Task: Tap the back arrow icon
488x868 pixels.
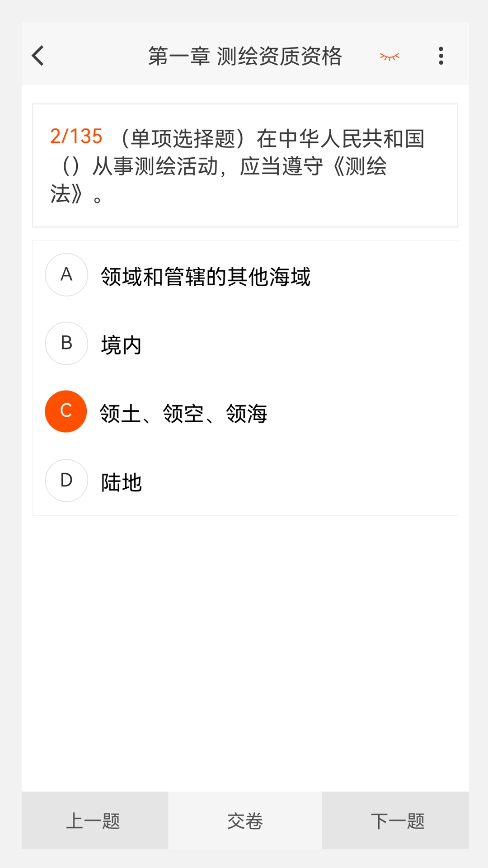Action: tap(38, 56)
